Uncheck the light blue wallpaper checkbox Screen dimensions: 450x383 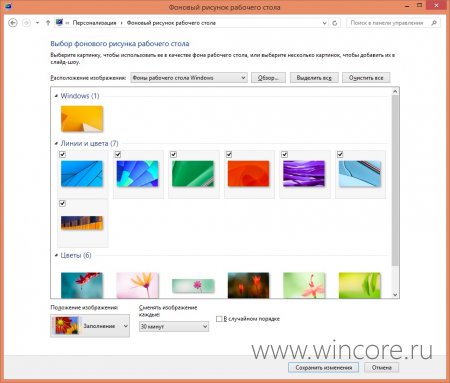point(340,154)
